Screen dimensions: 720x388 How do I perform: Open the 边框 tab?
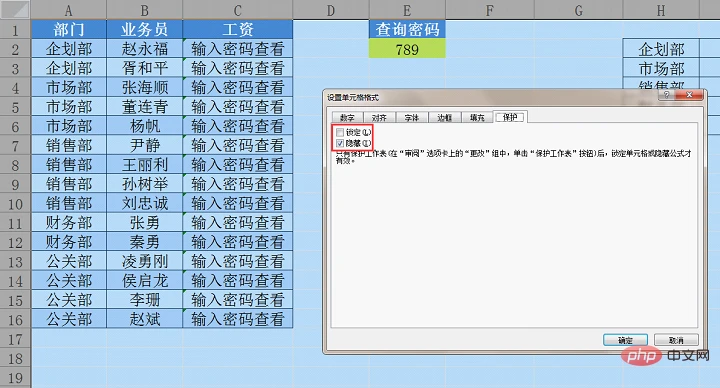(444, 118)
